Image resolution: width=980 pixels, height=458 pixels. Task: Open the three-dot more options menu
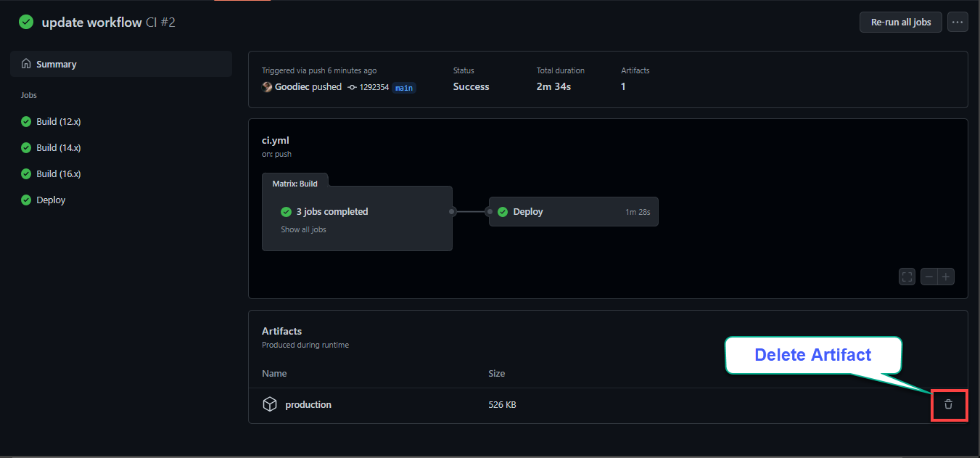click(x=958, y=22)
